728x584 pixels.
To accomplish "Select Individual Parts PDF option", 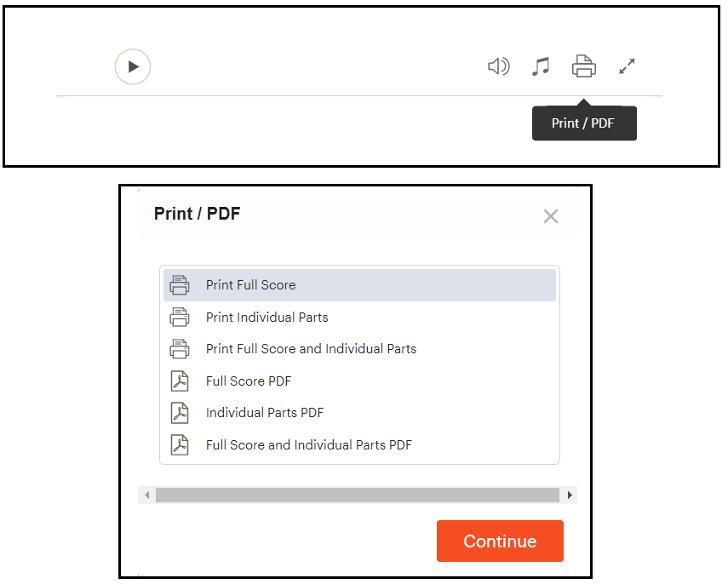I will 359,413.
